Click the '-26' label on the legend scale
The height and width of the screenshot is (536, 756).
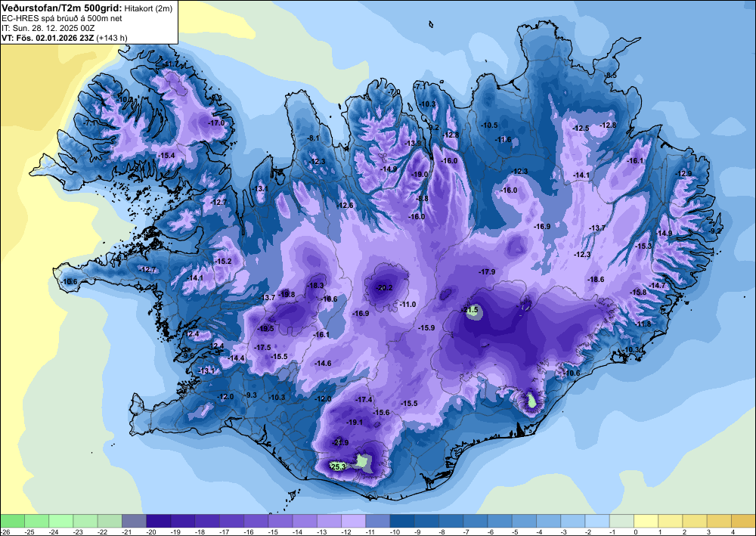[5, 531]
